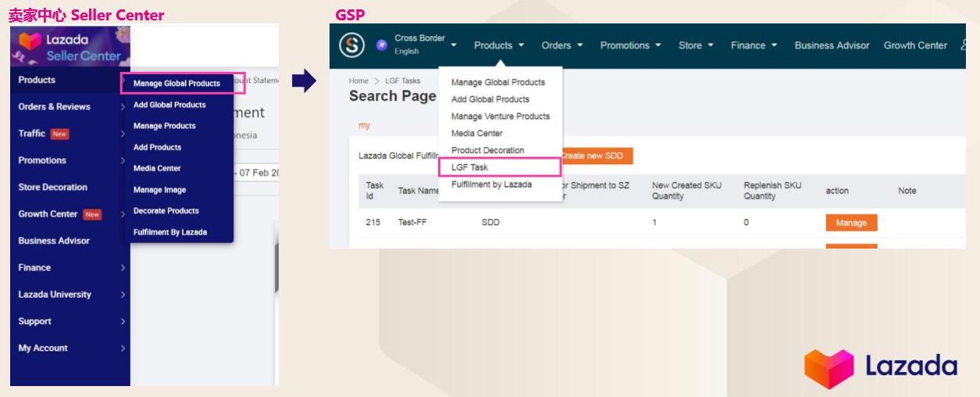The width and height of the screenshot is (980, 397).
Task: Expand the Promotions dropdown in top navbar
Action: point(631,45)
